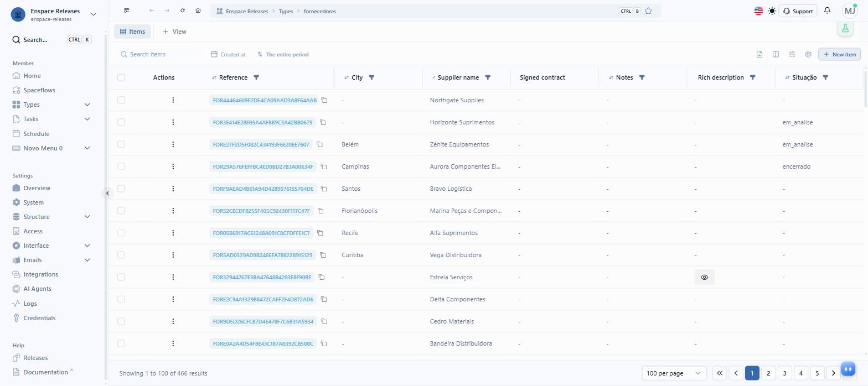Click the New item button
The width and height of the screenshot is (868, 386).
pyautogui.click(x=839, y=54)
